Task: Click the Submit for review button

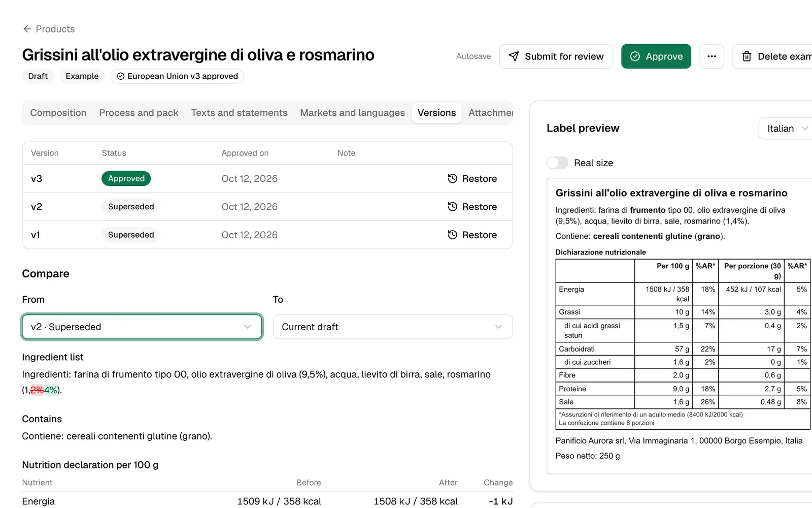Action: (x=556, y=56)
